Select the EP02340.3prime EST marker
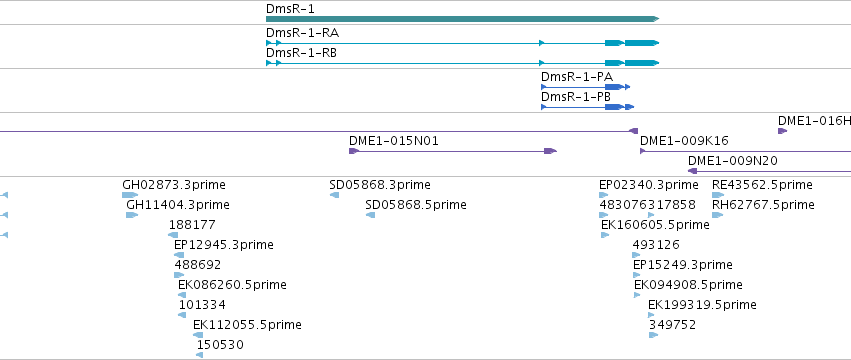The image size is (851, 360). pyautogui.click(x=604, y=195)
